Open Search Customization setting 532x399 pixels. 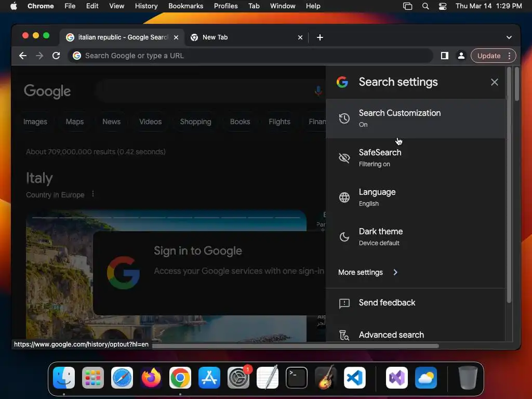point(416,118)
